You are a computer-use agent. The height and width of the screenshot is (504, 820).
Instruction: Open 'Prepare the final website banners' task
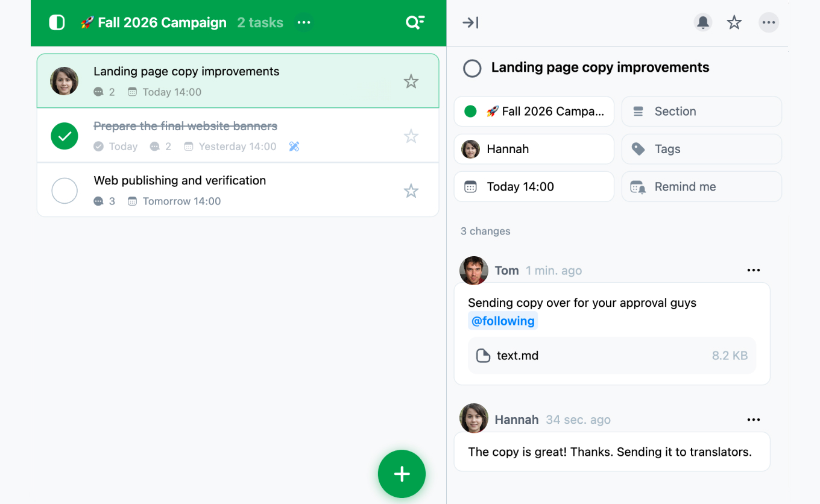coord(238,136)
